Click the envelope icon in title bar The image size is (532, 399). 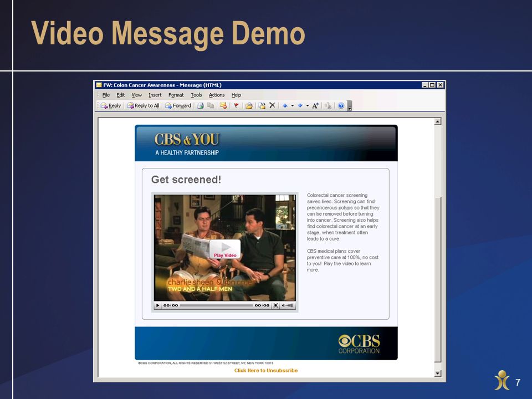click(x=99, y=85)
